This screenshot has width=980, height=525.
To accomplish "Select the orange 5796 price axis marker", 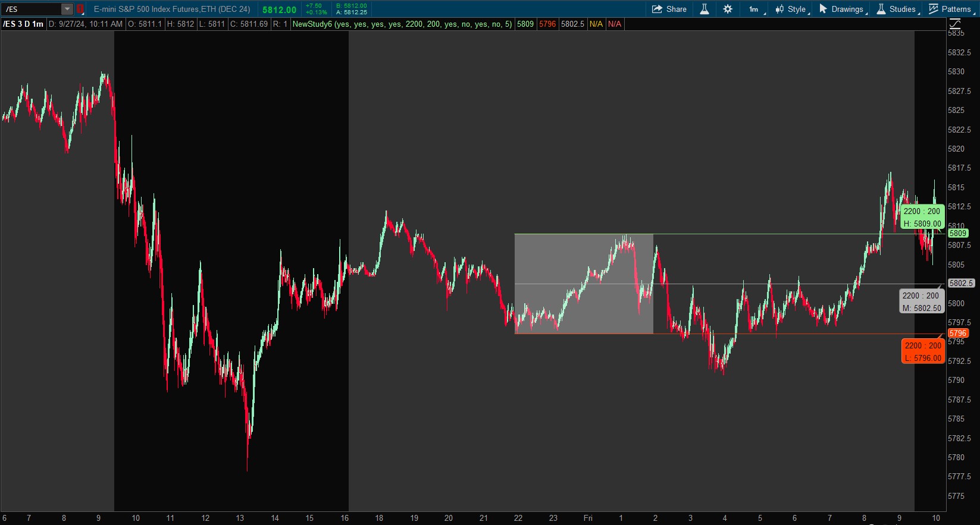I will pyautogui.click(x=957, y=333).
